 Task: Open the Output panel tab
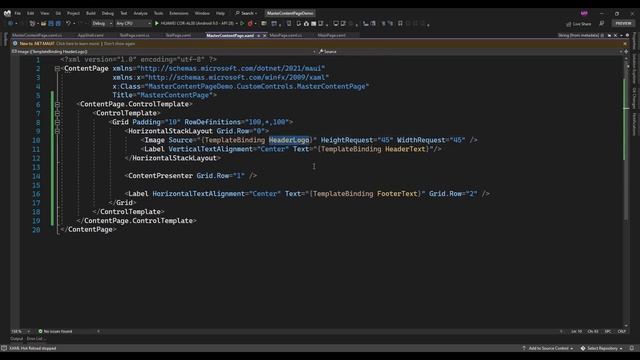[x=17, y=339]
